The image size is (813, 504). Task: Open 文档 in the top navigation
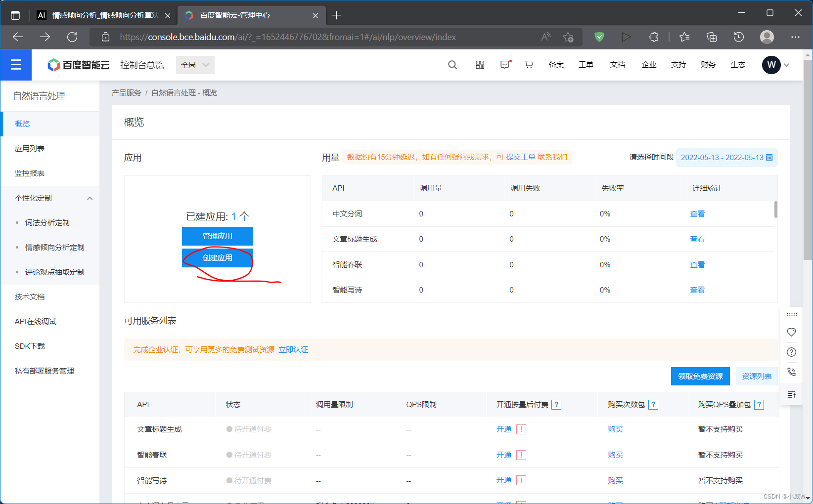click(617, 65)
